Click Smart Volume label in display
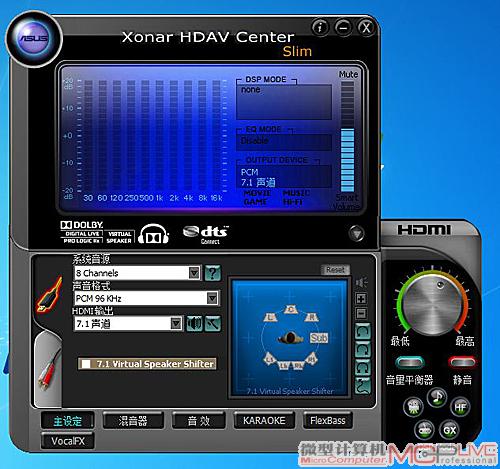The height and width of the screenshot is (469, 500). 347,202
